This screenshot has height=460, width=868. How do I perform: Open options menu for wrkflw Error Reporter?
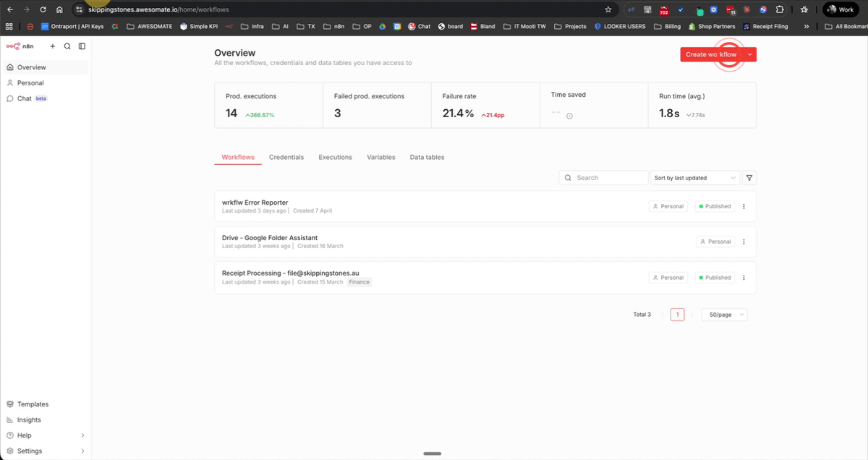[x=744, y=206]
